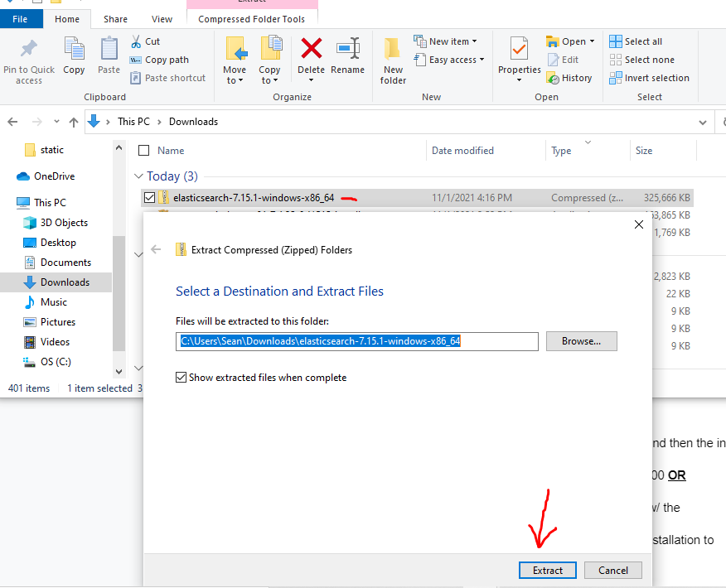Sort by the Size column header

[x=644, y=151]
